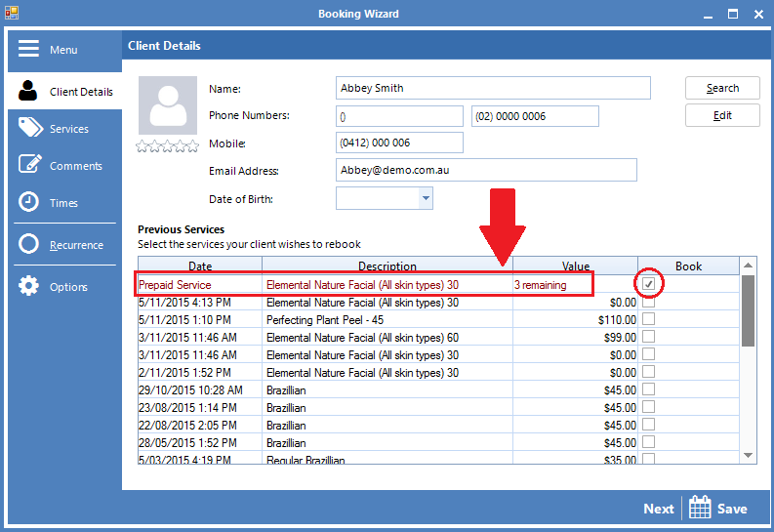Sort the table by the Description column header
Viewport: 774px width, 532px height.
click(387, 266)
